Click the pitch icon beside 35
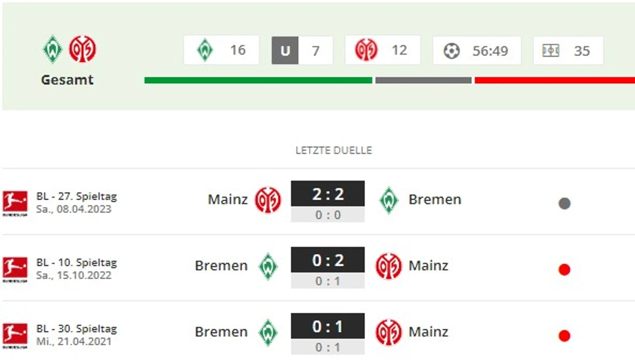This screenshot has height=364, width=635. click(x=551, y=51)
